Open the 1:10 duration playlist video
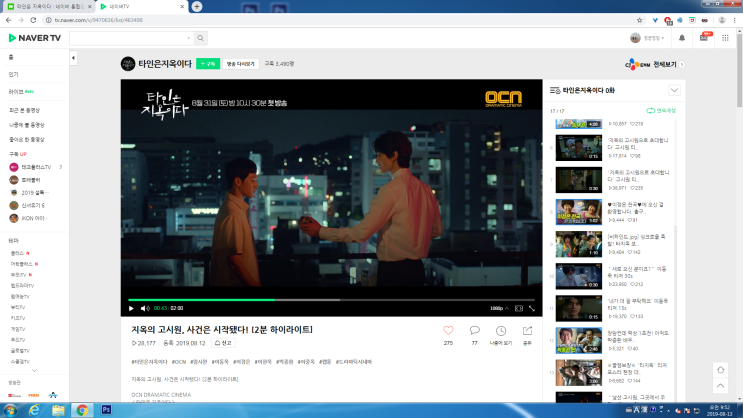 579,244
